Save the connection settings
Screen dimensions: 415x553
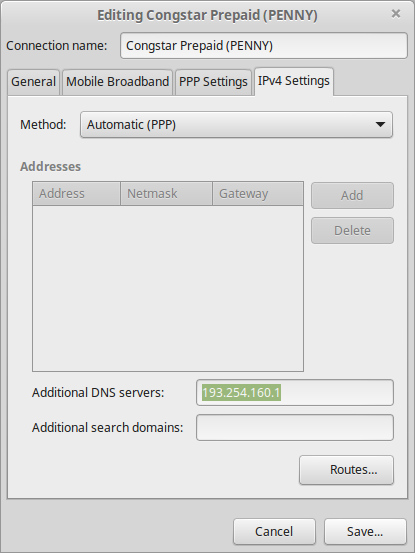365,531
